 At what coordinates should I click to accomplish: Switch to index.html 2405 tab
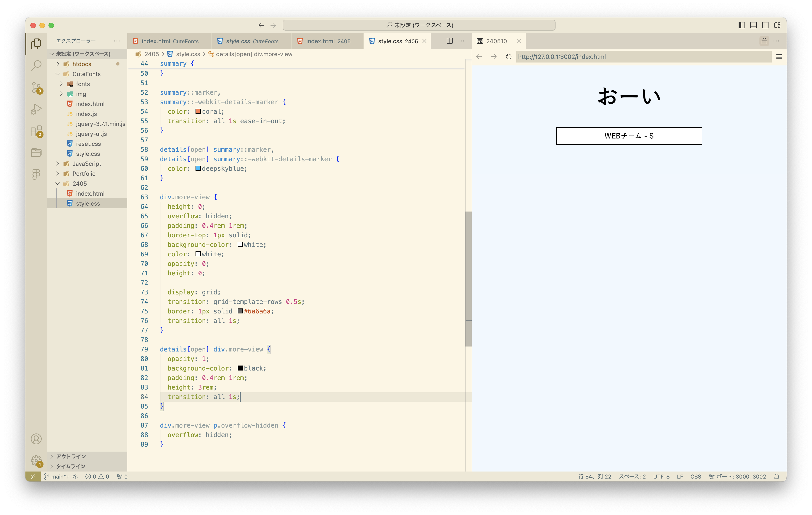click(x=328, y=41)
